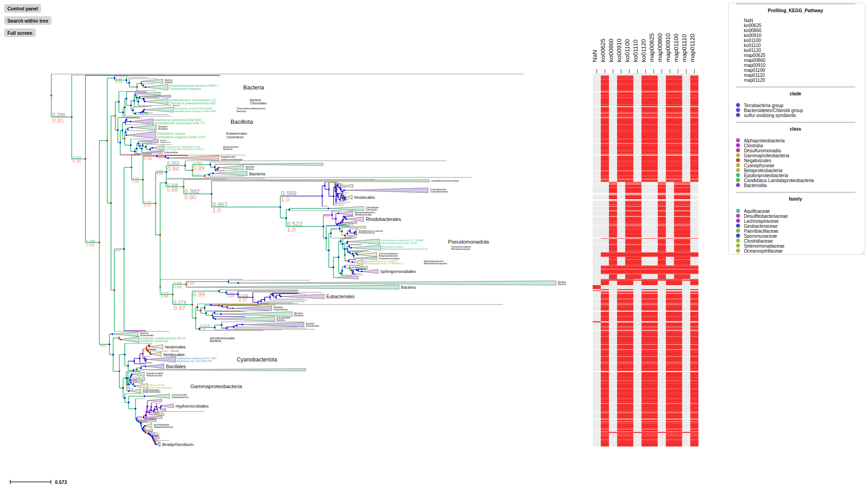Click the map01100 heatmap column header
The image size is (868, 488).
point(676,47)
